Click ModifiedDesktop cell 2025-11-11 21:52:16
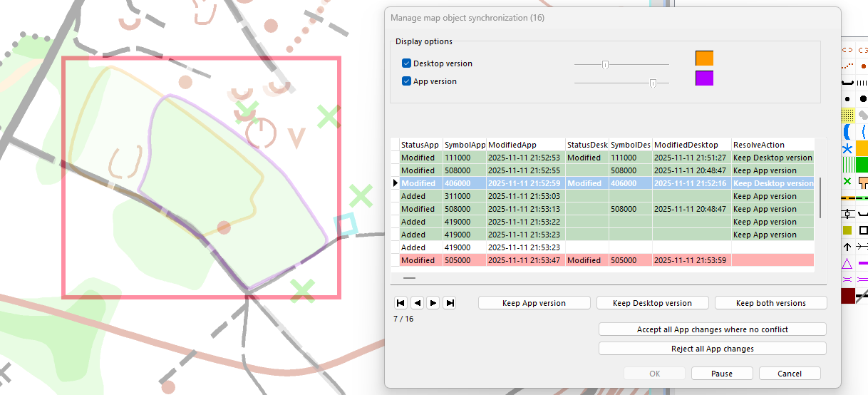 pos(691,183)
